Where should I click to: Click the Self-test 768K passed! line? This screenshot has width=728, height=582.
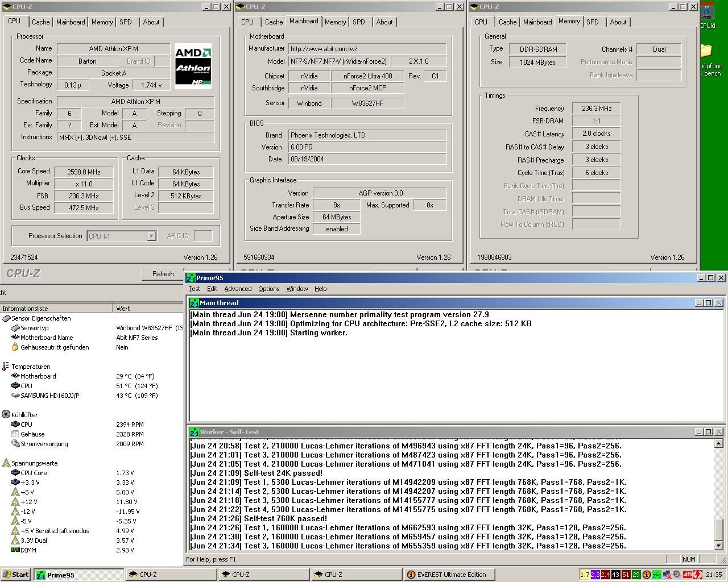[259, 518]
